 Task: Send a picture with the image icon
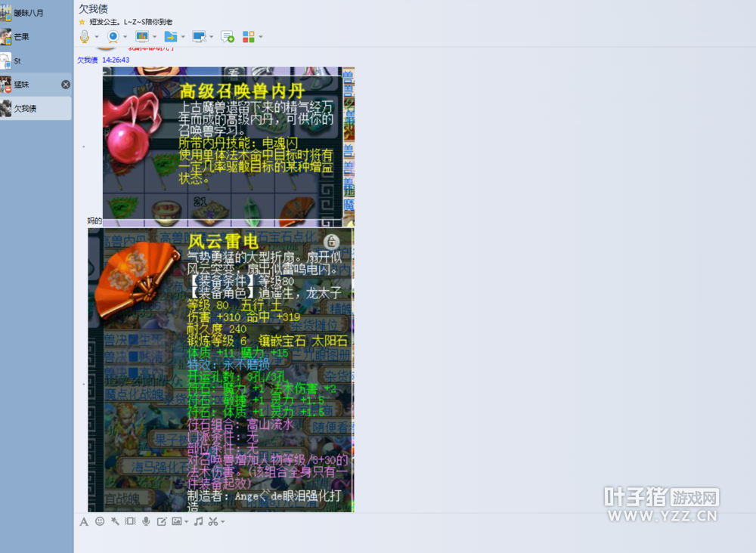point(177,521)
